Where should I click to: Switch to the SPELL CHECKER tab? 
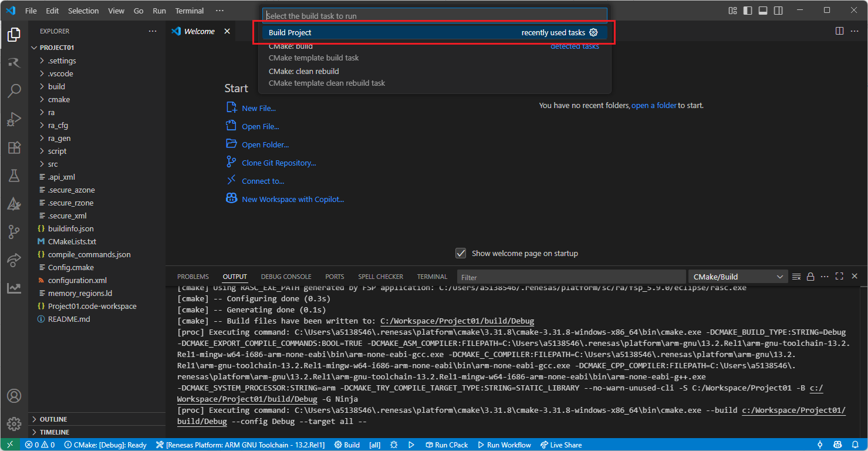click(381, 277)
